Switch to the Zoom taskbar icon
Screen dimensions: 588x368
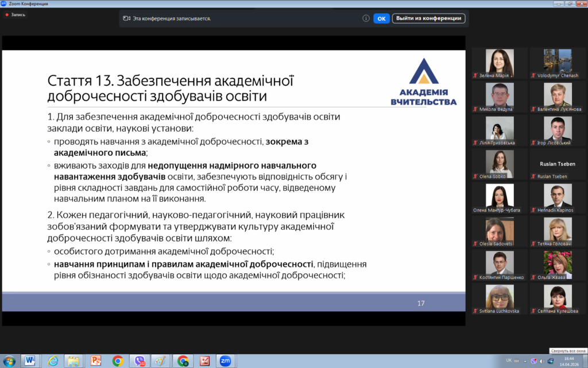[x=225, y=361]
